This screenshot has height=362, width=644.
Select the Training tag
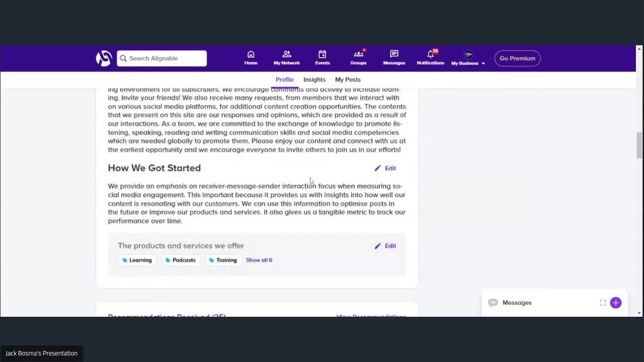[223, 260]
